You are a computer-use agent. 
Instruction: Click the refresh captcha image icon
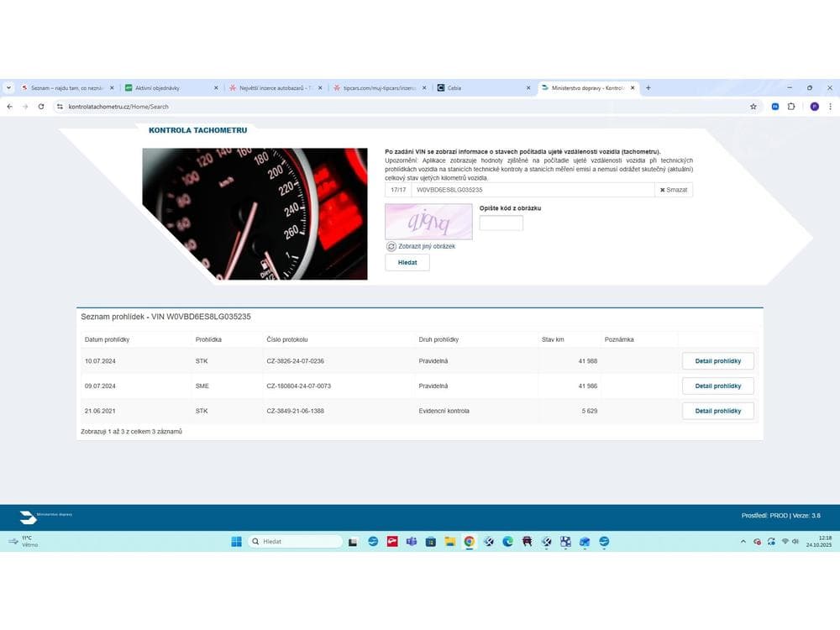click(x=391, y=246)
